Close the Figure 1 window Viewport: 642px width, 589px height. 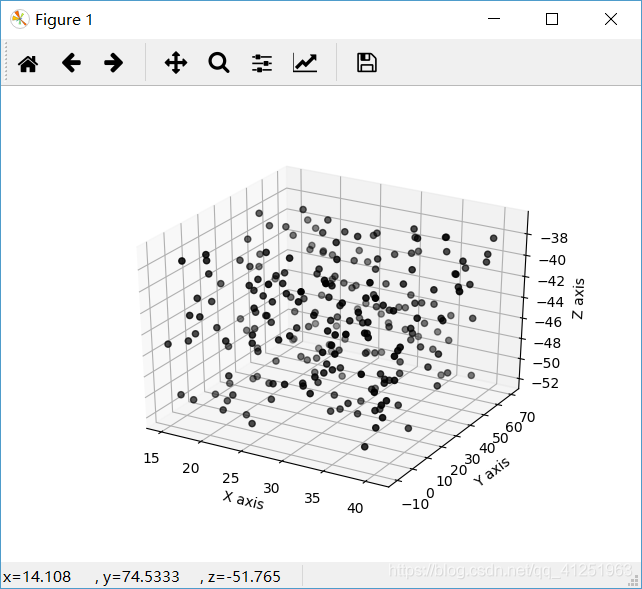coord(611,19)
